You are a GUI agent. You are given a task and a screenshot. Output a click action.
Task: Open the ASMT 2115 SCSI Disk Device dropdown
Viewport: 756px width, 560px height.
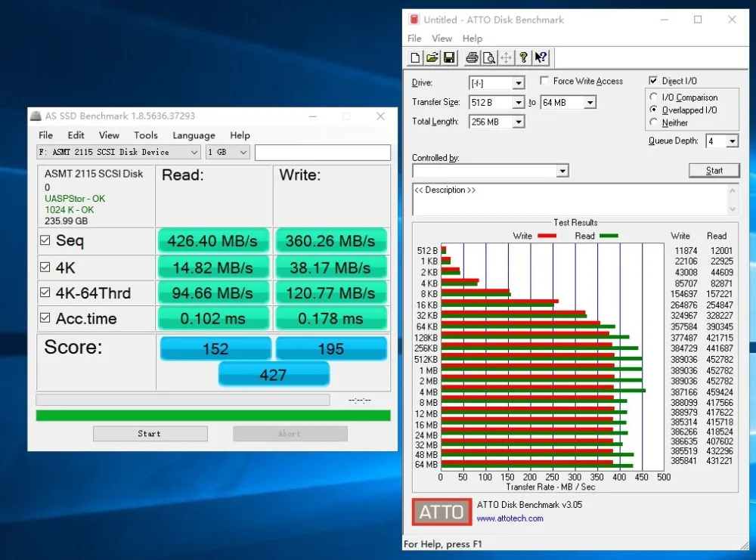118,152
